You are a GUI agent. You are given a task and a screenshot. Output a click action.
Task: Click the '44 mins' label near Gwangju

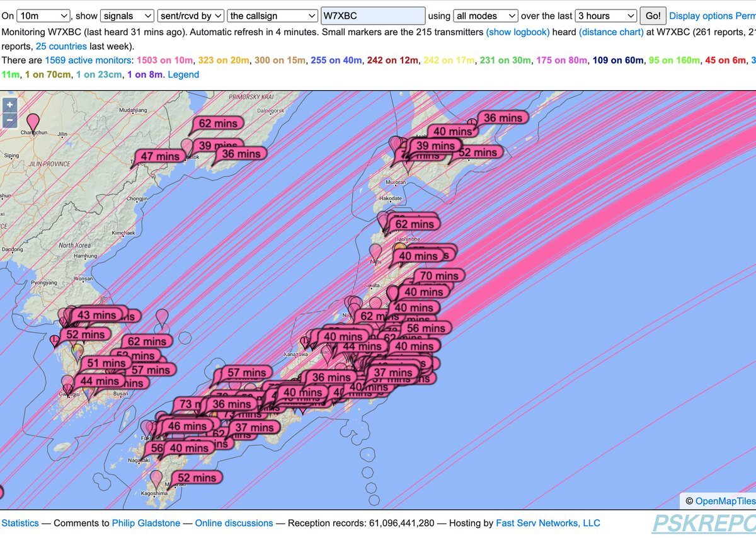(100, 381)
